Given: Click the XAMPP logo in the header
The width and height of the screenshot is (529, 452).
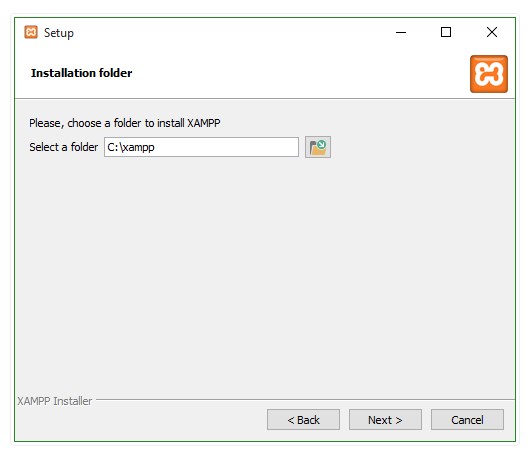Looking at the screenshot, I should click(489, 74).
